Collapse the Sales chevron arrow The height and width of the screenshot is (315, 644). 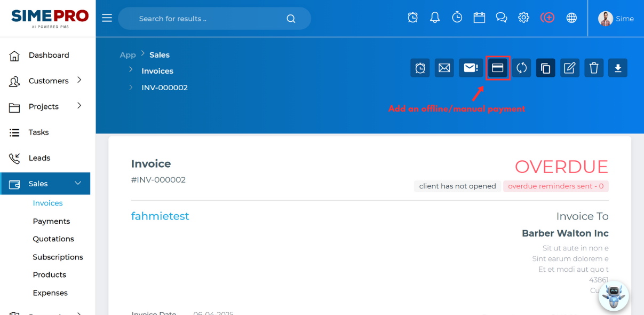pyautogui.click(x=78, y=183)
